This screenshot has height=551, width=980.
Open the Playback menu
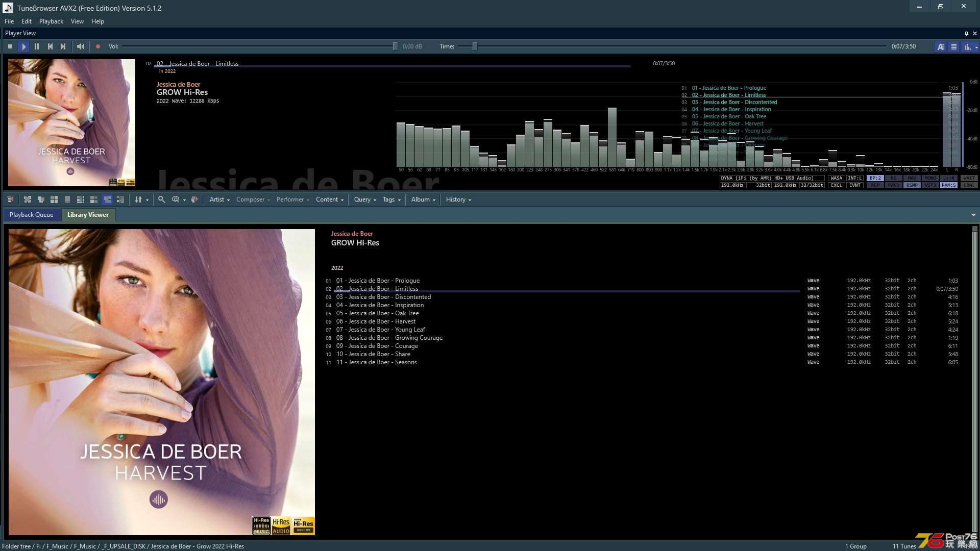pos(51,21)
